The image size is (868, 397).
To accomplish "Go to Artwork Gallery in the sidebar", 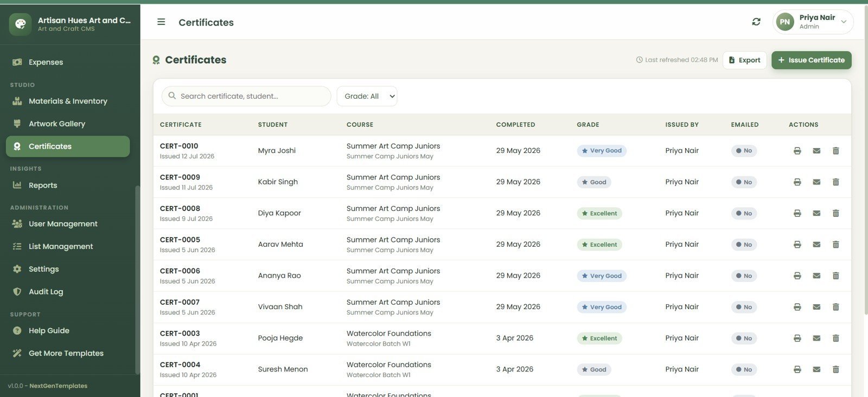I will (68, 124).
